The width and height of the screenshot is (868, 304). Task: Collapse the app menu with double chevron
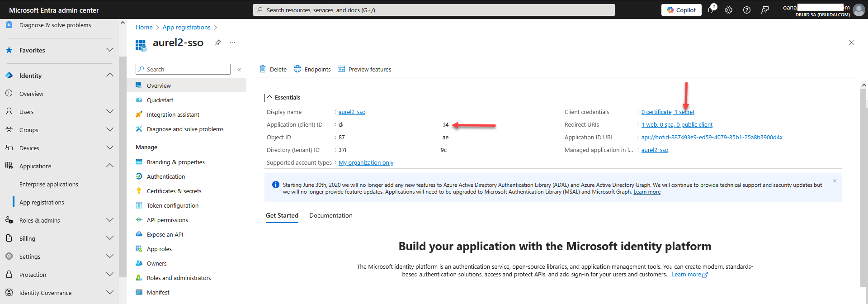click(x=239, y=69)
